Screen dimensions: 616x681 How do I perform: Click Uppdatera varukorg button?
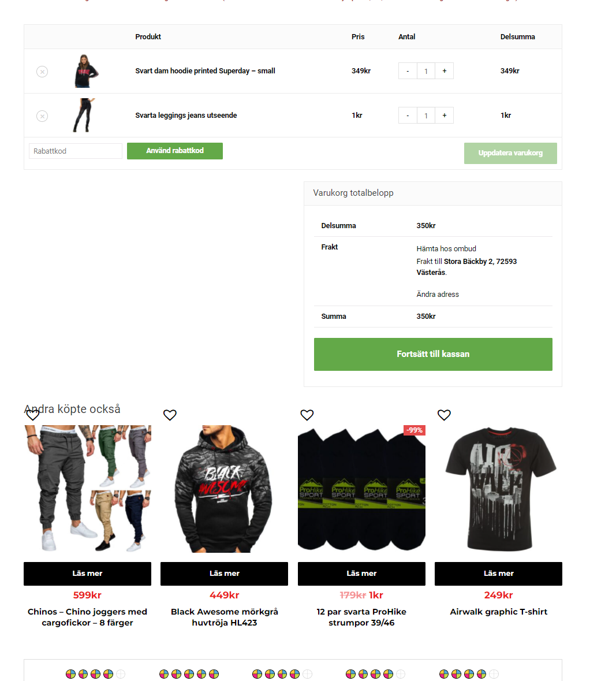coord(510,153)
